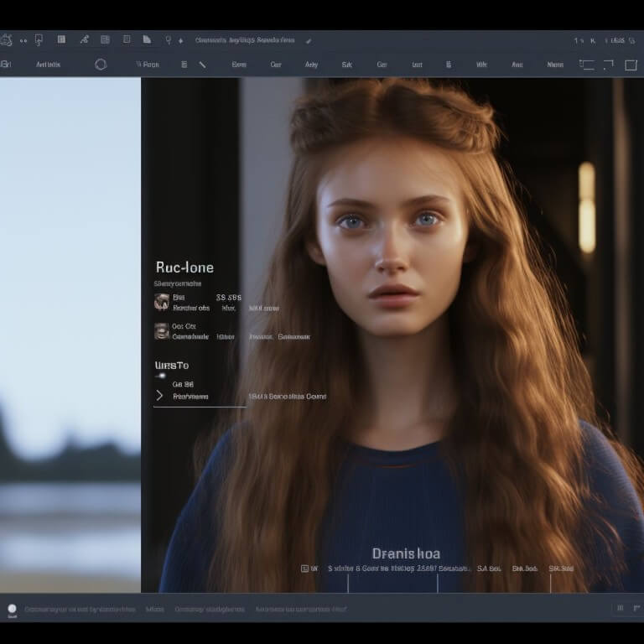Click the Mus link in status bar

tap(154, 609)
